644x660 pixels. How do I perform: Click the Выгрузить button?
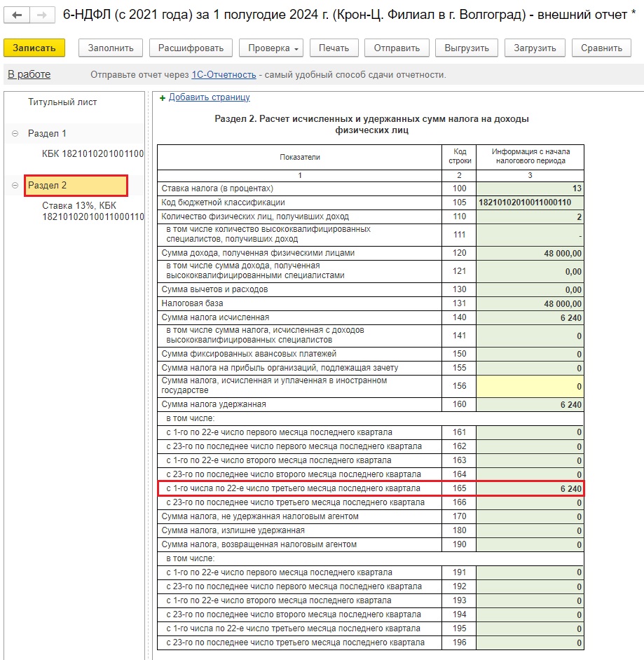pyautogui.click(x=467, y=48)
